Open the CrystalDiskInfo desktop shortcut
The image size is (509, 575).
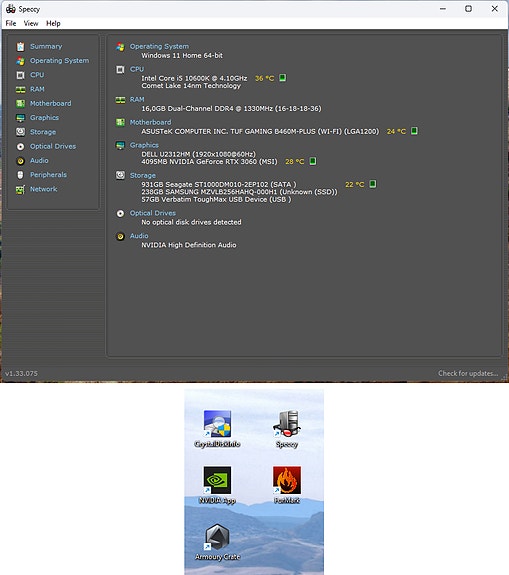217,428
